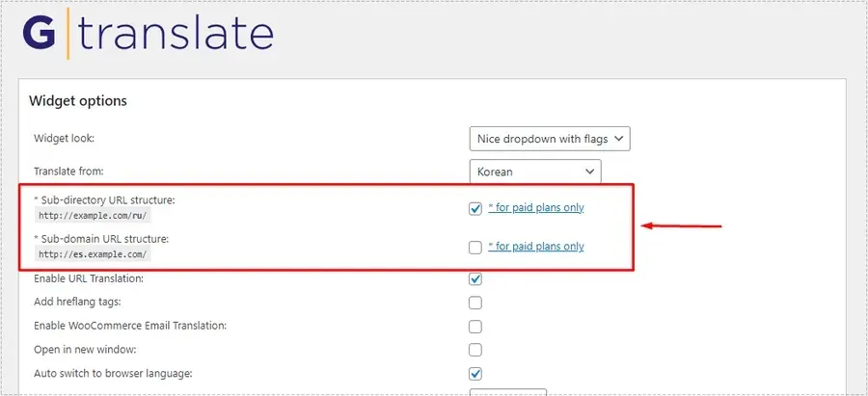Click the Widget look label

(65, 139)
